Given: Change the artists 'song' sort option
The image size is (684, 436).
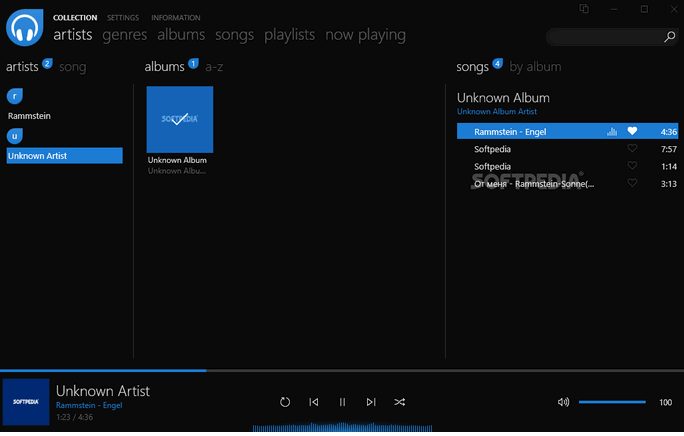Looking at the screenshot, I should [x=73, y=67].
